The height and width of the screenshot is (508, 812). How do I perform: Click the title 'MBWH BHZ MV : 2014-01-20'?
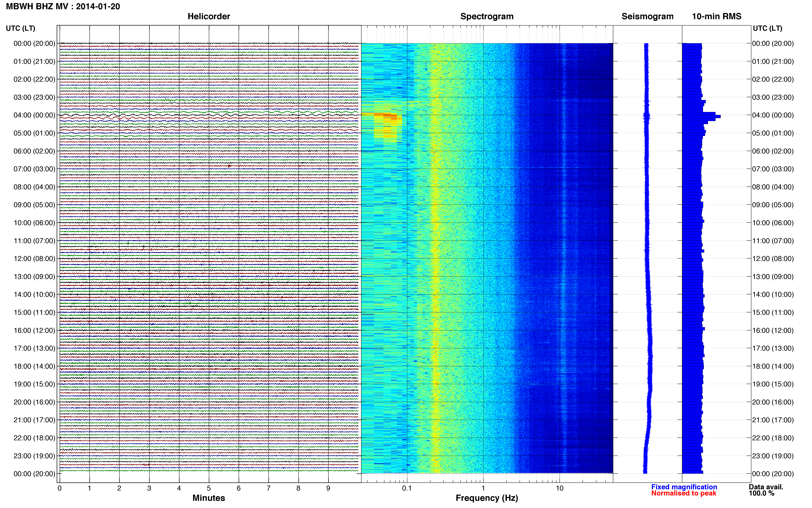point(63,6)
